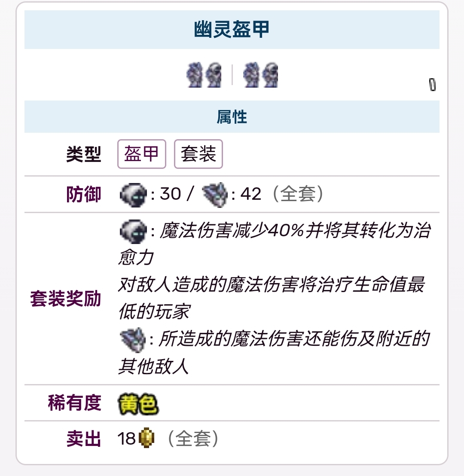This screenshot has height=476, width=464.
Task: Click the mask icon beside set bonus text
Action: (x=133, y=340)
